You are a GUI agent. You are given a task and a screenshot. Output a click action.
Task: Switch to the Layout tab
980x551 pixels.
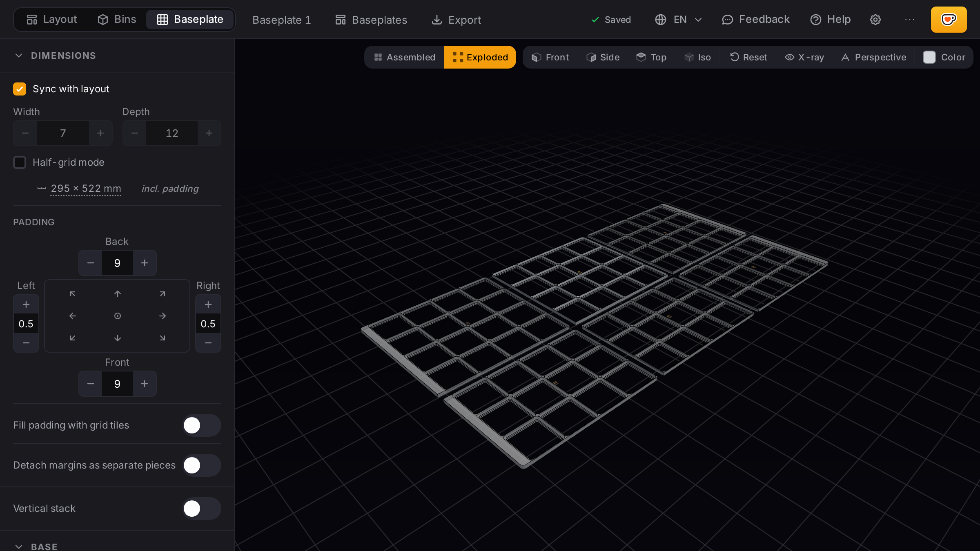(x=52, y=20)
